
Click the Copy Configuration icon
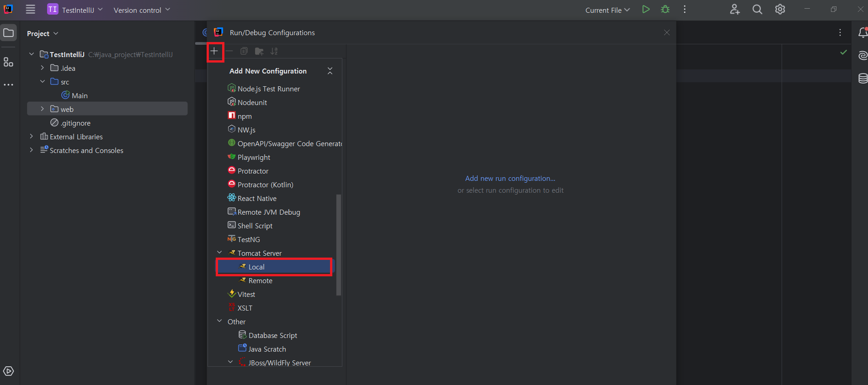(x=244, y=51)
